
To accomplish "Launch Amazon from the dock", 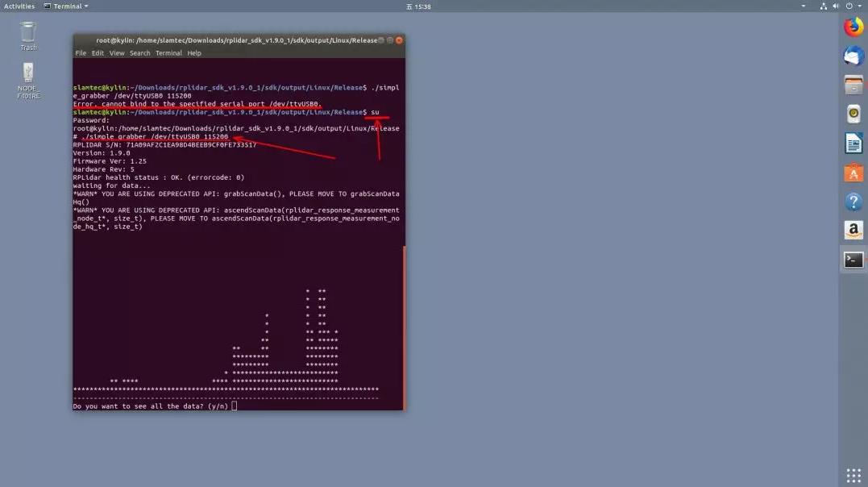I will click(x=853, y=231).
